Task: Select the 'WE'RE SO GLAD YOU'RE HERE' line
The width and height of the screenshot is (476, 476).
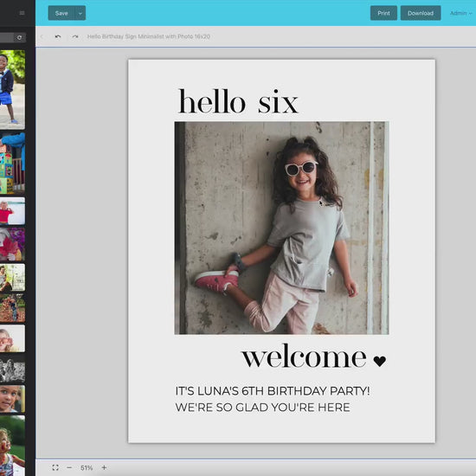Action: [x=262, y=408]
